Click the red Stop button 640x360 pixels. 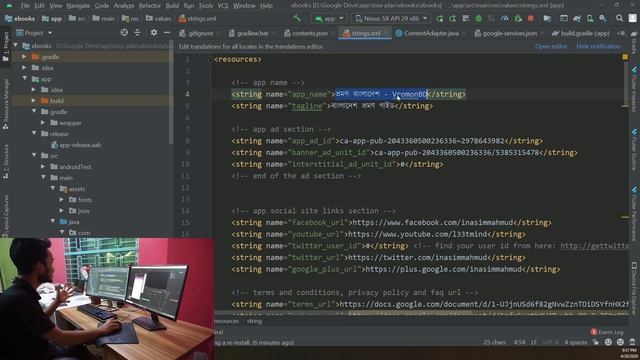coord(531,18)
